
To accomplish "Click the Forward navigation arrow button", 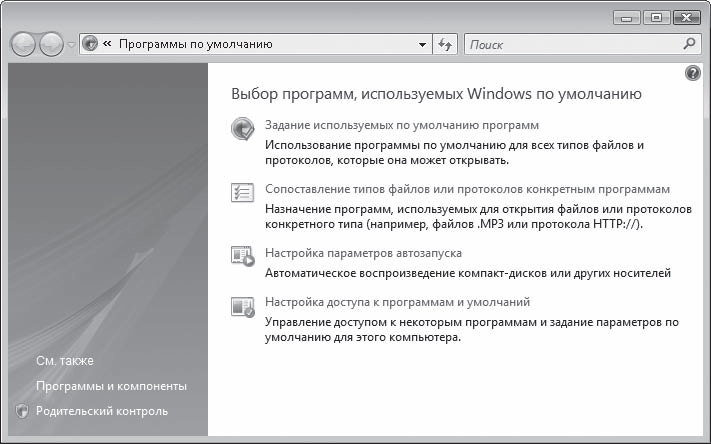I will pyautogui.click(x=51, y=45).
